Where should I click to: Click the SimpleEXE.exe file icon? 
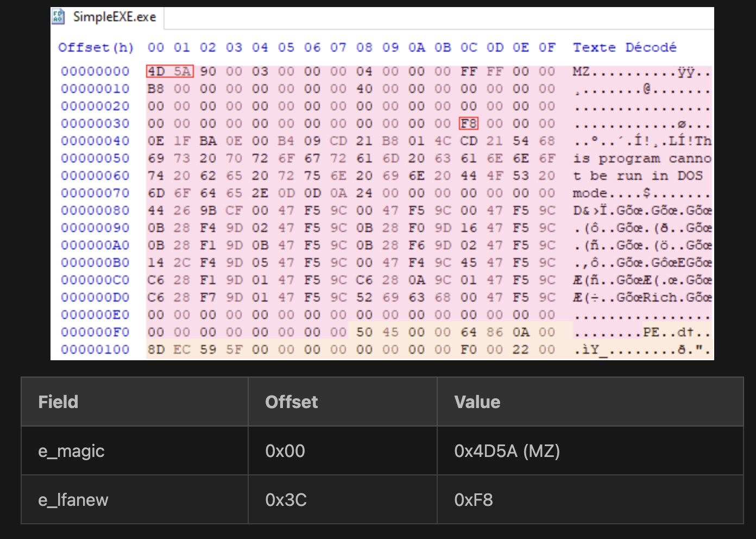[58, 17]
